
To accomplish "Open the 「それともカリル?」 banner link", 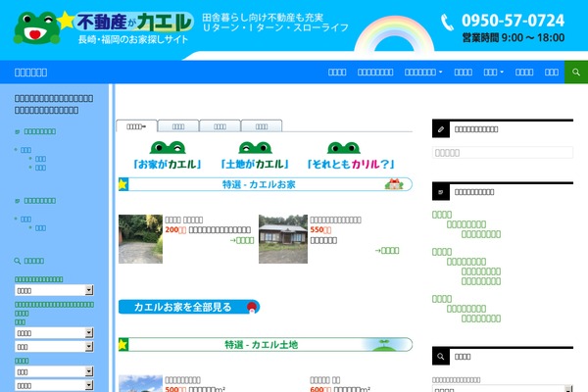I will (351, 165).
